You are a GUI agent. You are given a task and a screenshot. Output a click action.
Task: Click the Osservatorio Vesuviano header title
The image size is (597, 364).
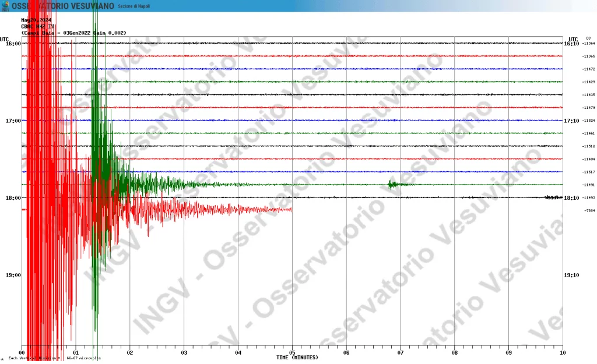pyautogui.click(x=63, y=5)
